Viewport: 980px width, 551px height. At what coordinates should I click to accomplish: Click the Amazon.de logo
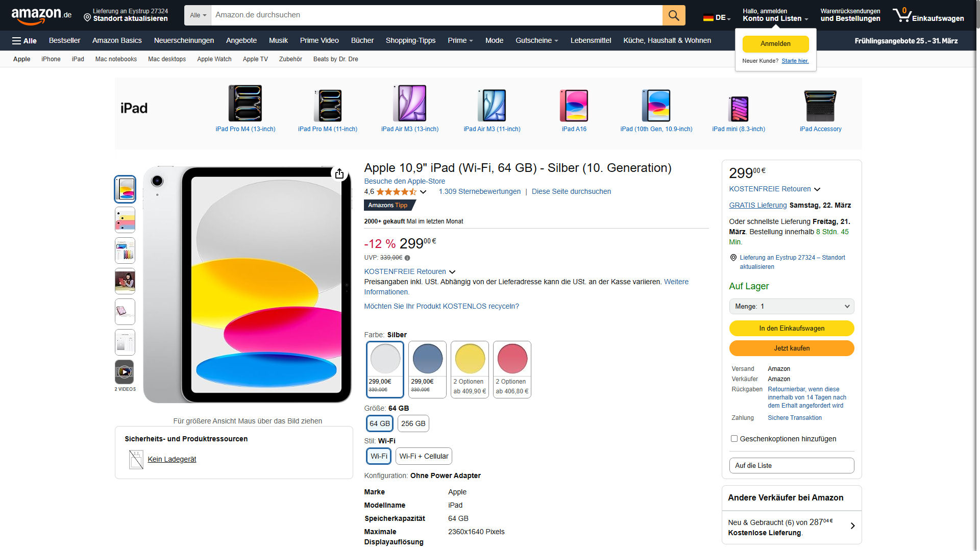pos(41,15)
